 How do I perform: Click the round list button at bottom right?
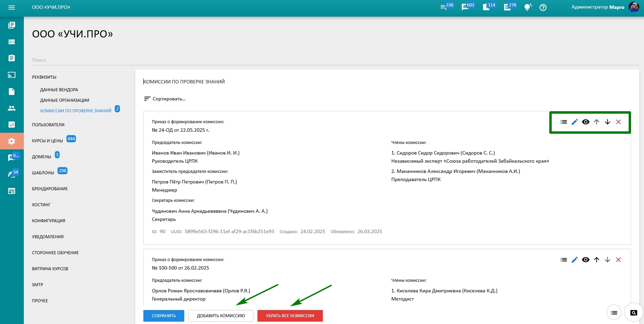click(x=614, y=313)
